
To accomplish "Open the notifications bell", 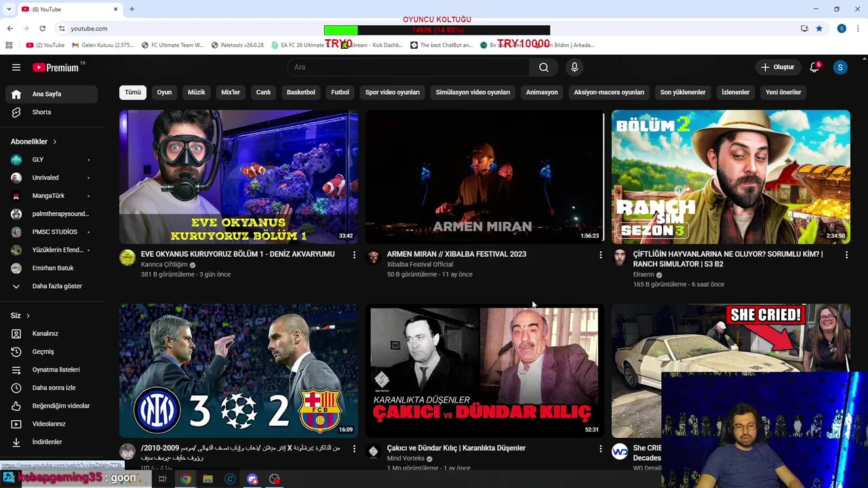I will (814, 67).
